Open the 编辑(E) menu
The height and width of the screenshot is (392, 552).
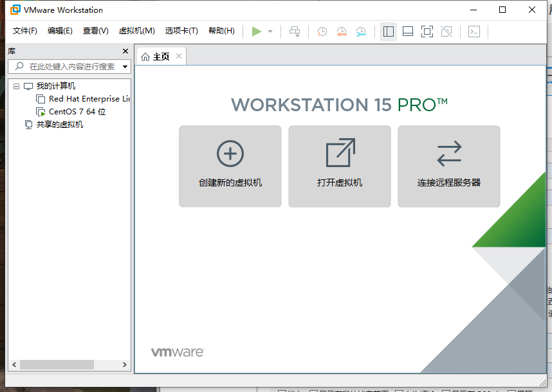coord(60,31)
